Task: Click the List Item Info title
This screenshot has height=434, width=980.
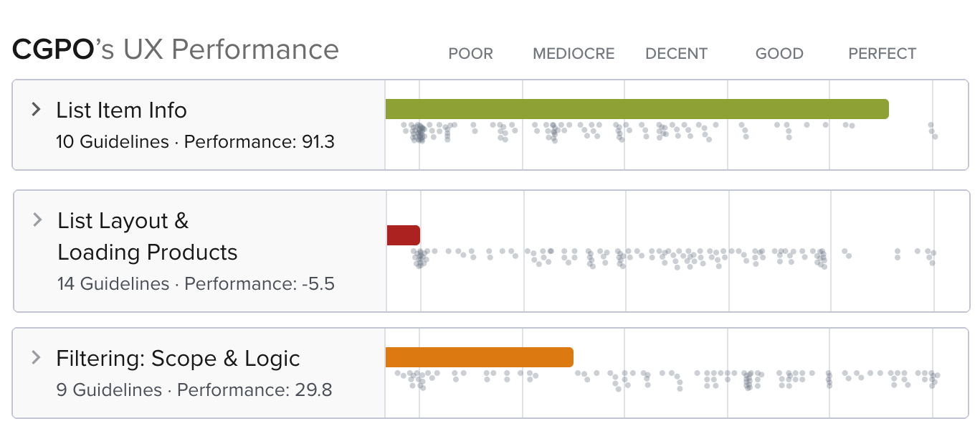Action: pyautogui.click(x=121, y=110)
